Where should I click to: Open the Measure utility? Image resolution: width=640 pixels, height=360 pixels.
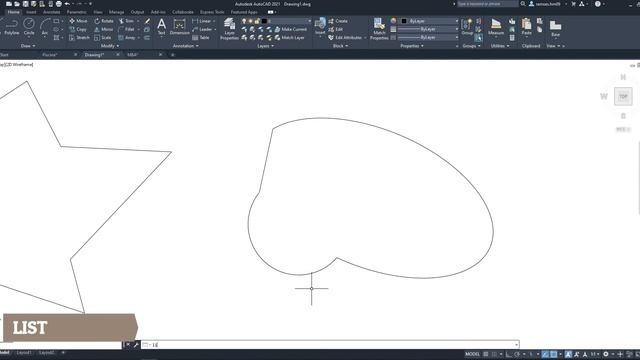point(496,27)
